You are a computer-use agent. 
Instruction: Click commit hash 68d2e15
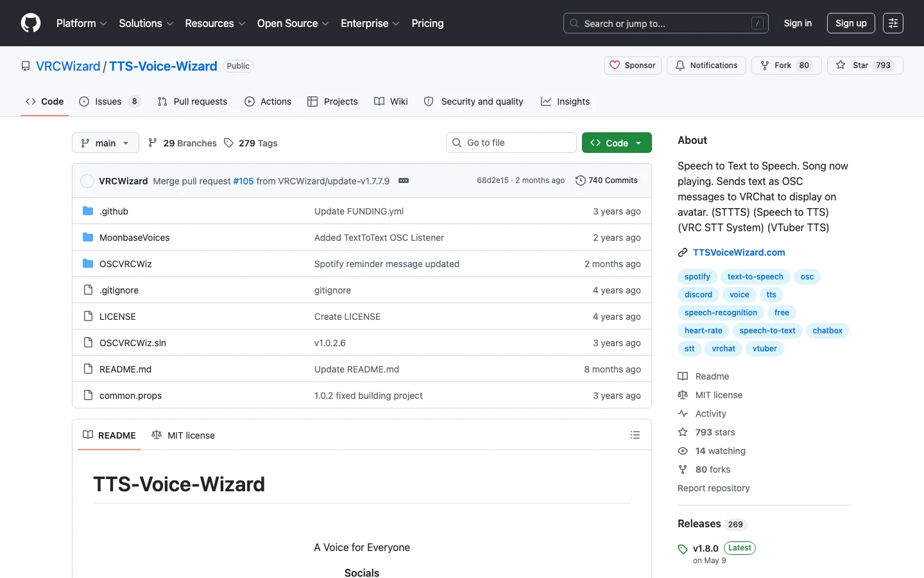(x=493, y=180)
